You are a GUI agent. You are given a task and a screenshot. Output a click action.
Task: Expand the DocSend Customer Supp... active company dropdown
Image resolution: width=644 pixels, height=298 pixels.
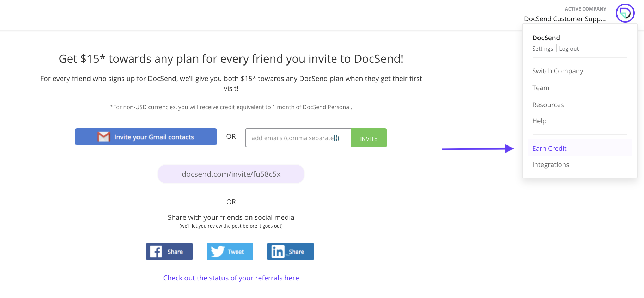click(565, 19)
